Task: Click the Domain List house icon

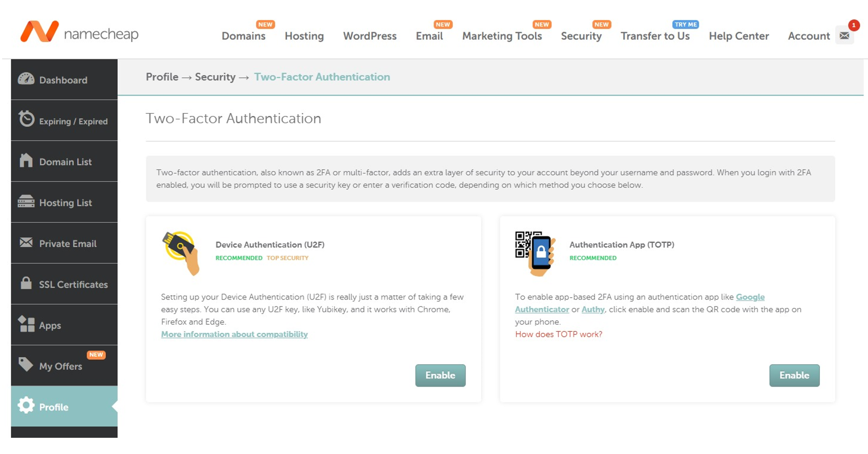Action: tap(26, 160)
